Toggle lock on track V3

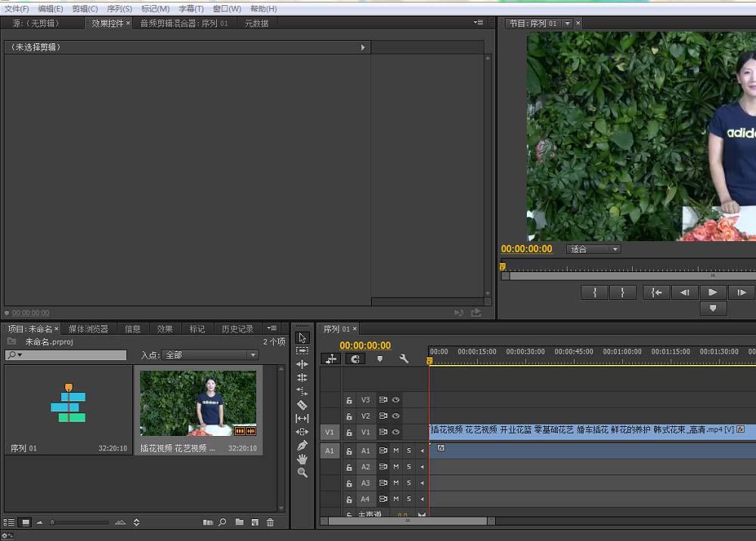349,400
